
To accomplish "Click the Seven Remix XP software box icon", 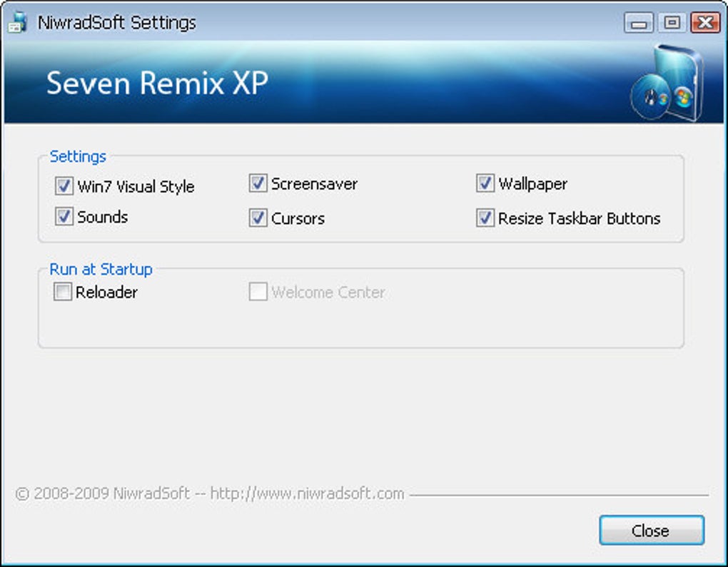I will (x=665, y=83).
